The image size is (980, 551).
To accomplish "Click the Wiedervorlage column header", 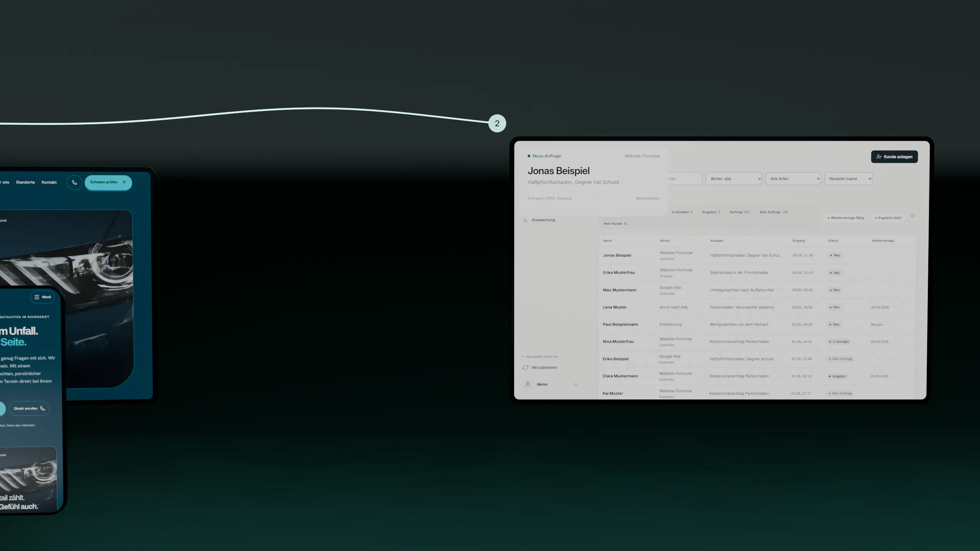I will (x=883, y=241).
